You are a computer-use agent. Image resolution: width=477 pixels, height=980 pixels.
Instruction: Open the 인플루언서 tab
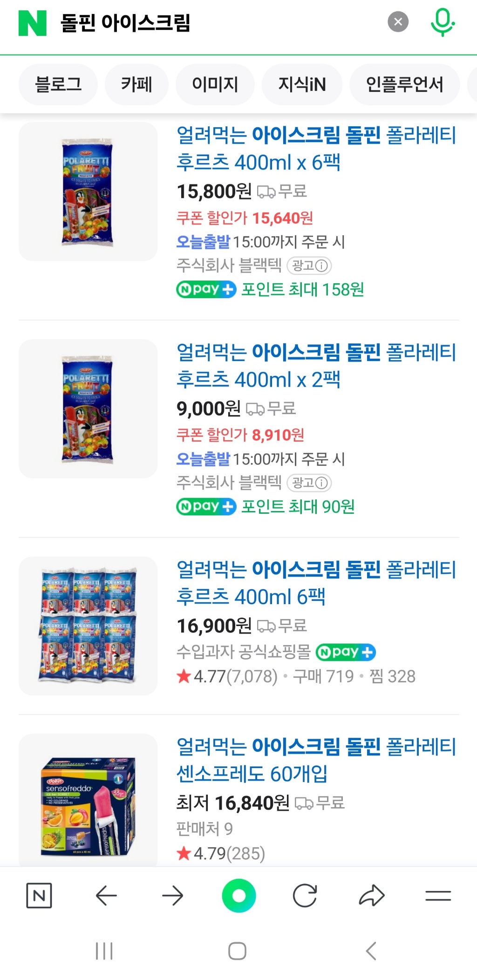[x=404, y=84]
